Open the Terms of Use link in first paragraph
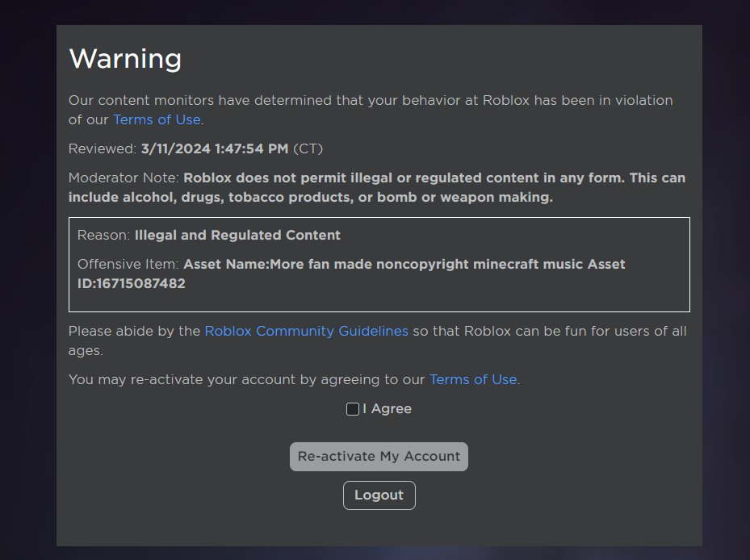Screen dimensions: 750x560 click(157, 119)
